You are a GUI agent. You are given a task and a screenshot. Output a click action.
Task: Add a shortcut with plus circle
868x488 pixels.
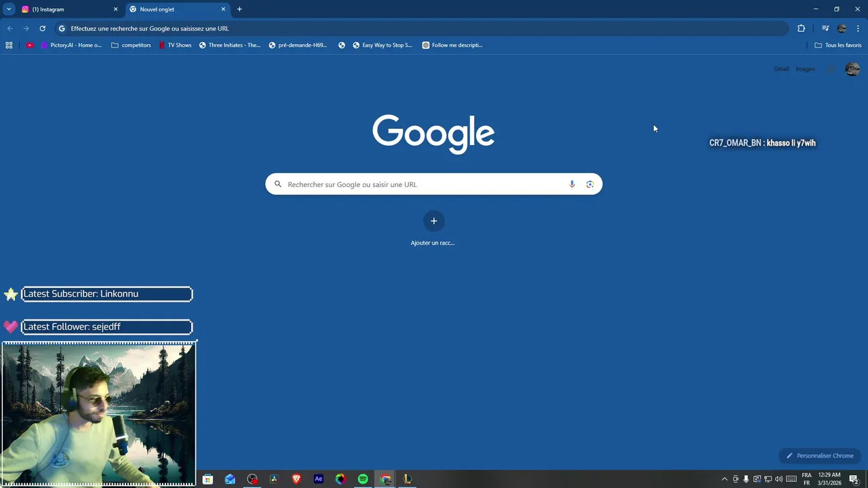[x=434, y=221]
